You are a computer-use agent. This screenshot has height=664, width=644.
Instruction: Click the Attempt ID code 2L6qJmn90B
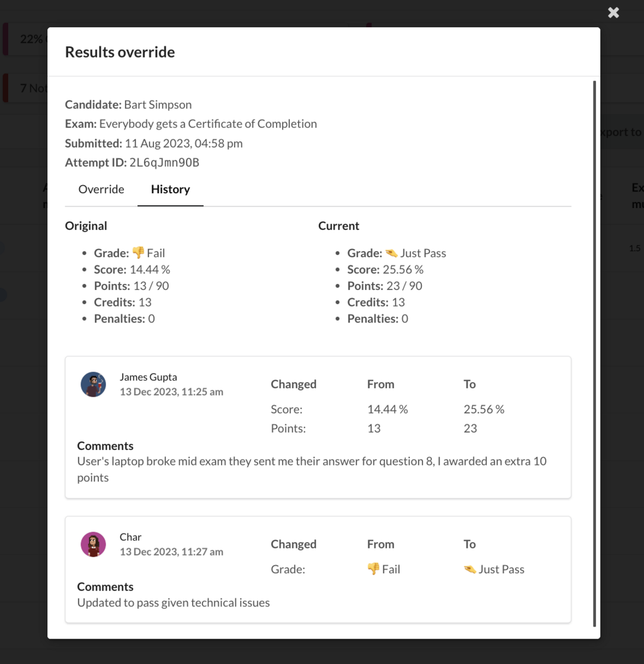coord(164,162)
